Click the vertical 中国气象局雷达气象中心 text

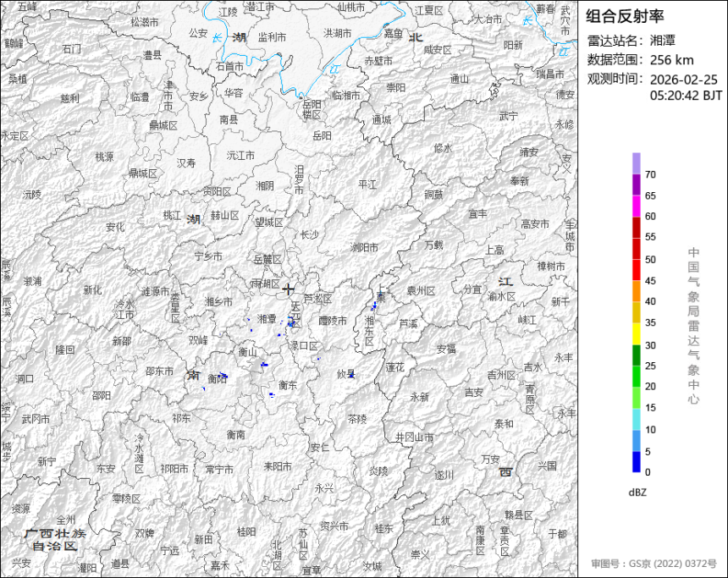click(x=693, y=326)
